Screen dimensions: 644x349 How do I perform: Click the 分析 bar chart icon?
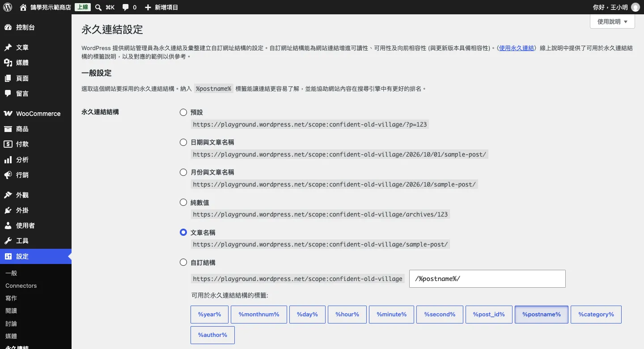tap(8, 160)
